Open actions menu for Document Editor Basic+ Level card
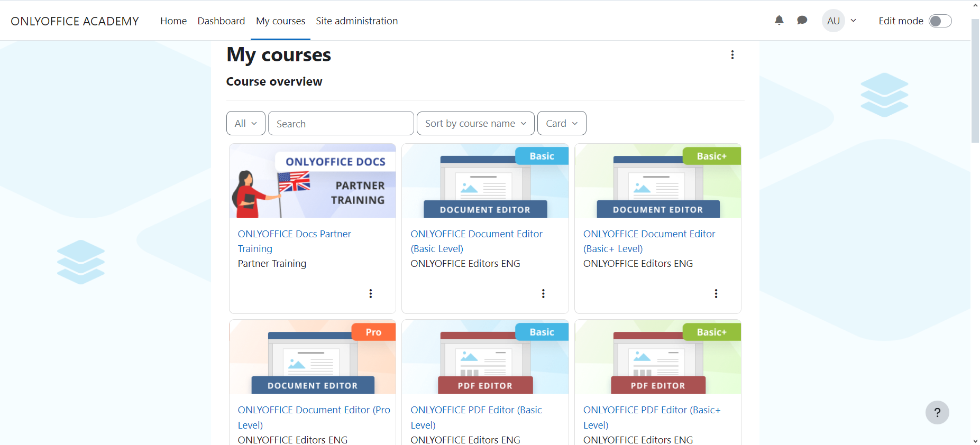The width and height of the screenshot is (980, 445). (x=716, y=293)
